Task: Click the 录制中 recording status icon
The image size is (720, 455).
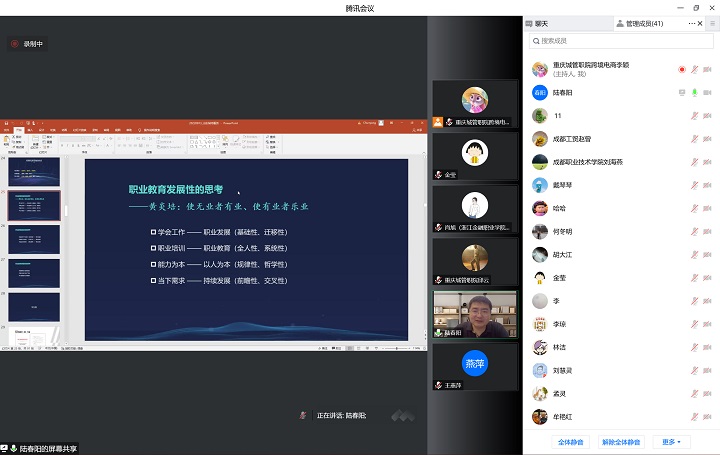Action: click(15, 43)
